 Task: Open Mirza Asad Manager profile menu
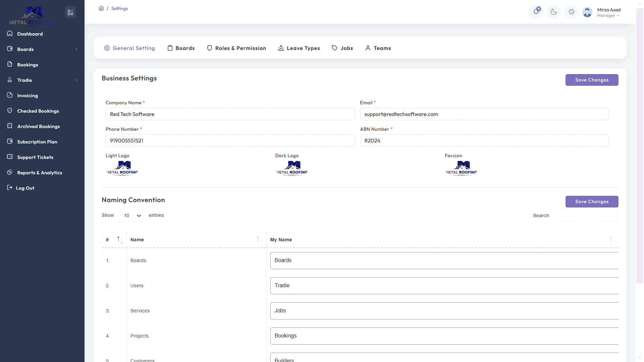coord(608,12)
